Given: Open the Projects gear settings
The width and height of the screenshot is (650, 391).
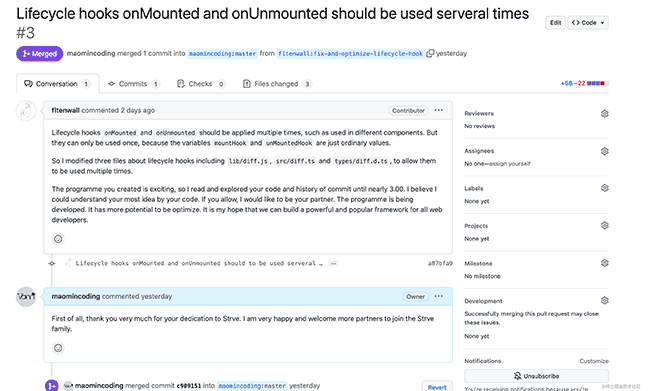Looking at the screenshot, I should pos(604,226).
